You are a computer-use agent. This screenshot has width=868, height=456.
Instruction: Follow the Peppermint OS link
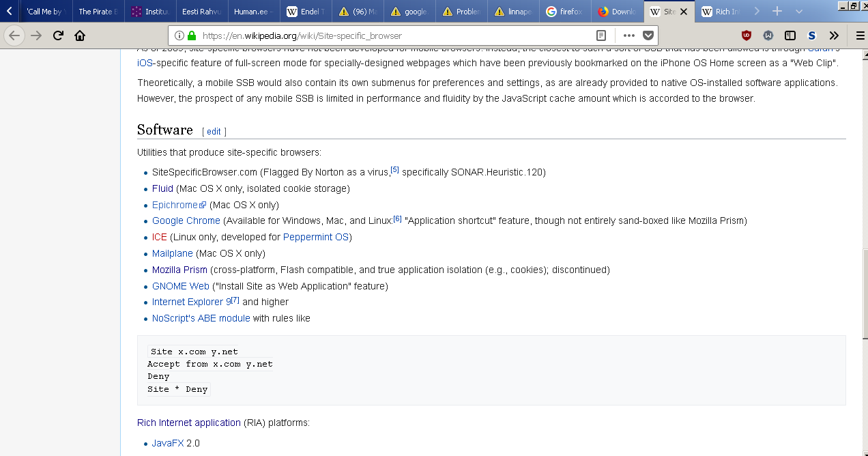pyautogui.click(x=315, y=237)
